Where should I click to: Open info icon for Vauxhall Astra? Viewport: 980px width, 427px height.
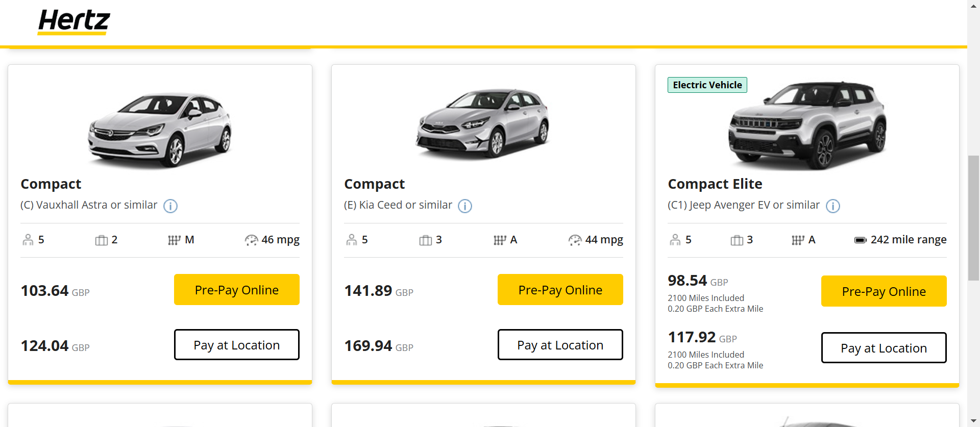click(170, 206)
